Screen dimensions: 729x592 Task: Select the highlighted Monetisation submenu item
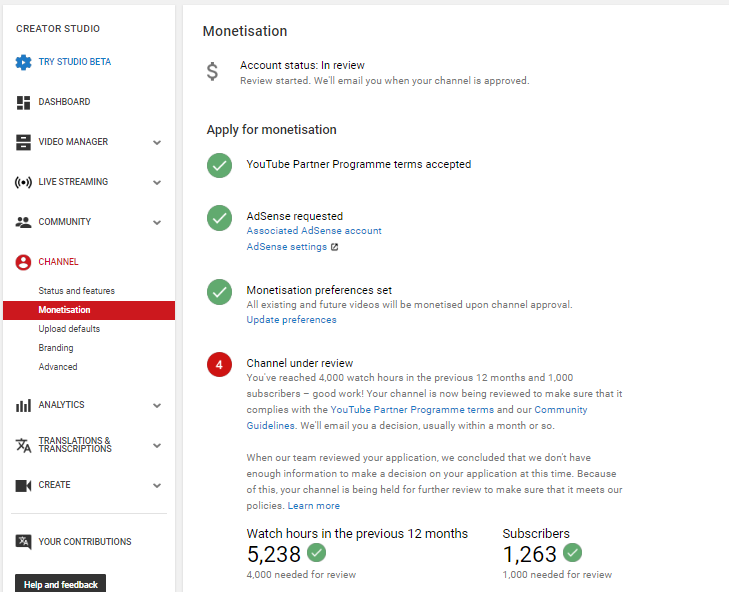click(89, 310)
